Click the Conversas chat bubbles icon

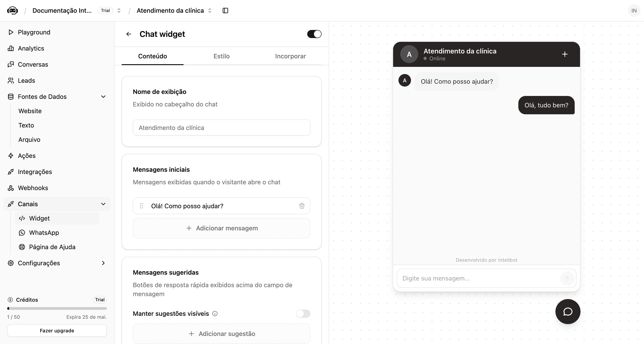coord(11,64)
